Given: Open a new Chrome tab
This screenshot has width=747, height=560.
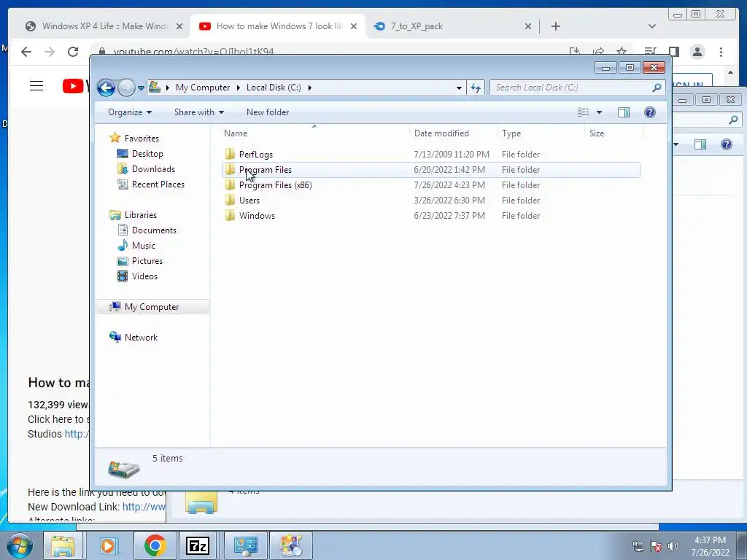Looking at the screenshot, I should point(555,26).
